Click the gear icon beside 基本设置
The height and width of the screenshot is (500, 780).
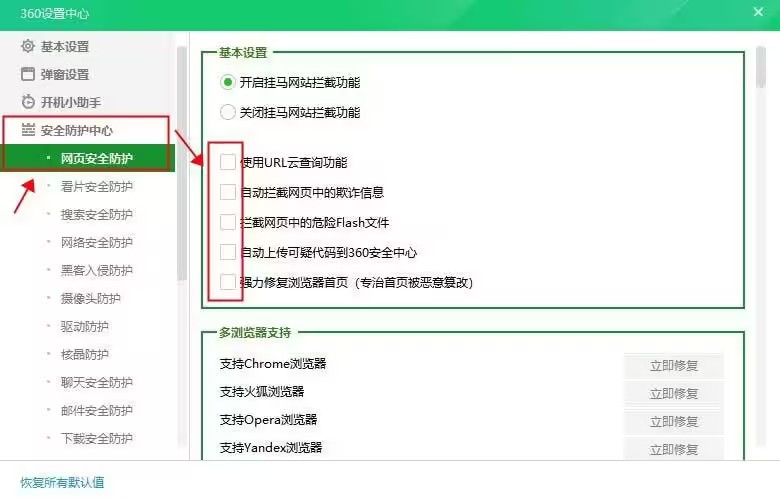click(28, 46)
